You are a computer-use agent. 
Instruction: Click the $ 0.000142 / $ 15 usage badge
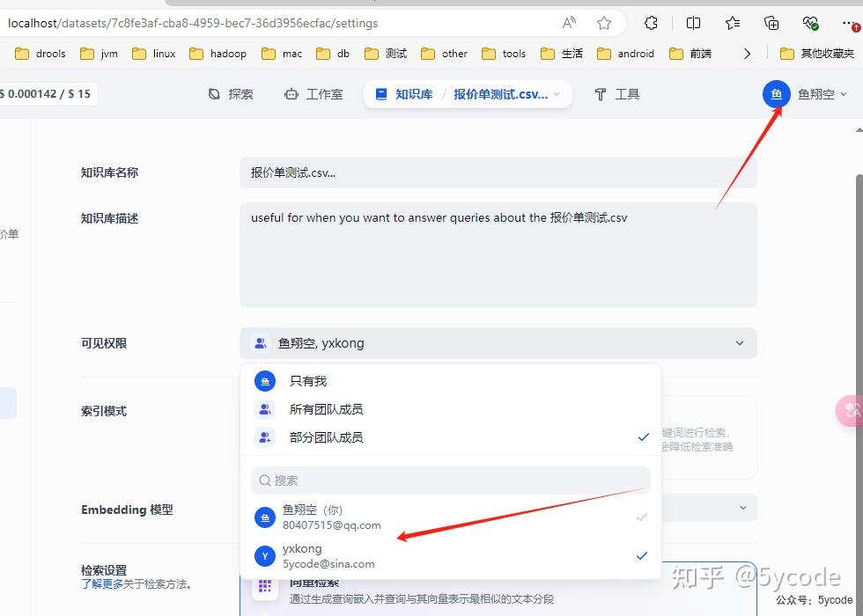point(47,93)
